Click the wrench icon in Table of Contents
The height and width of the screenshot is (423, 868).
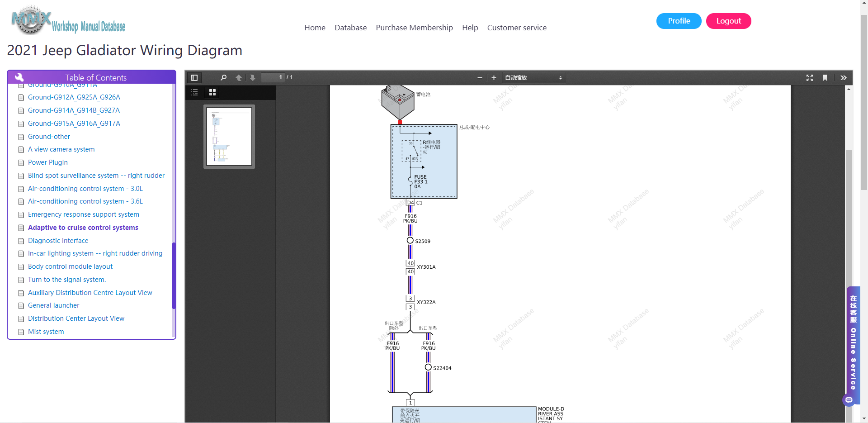tap(19, 77)
